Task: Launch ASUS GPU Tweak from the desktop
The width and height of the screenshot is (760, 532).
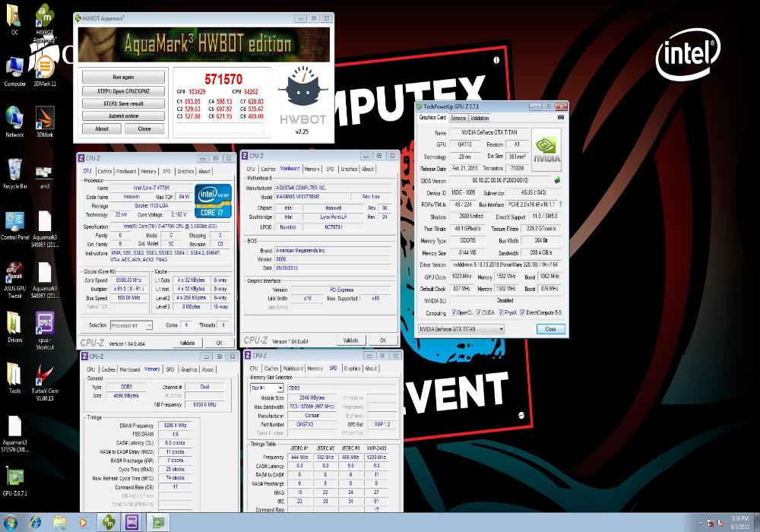Action: pyautogui.click(x=14, y=280)
